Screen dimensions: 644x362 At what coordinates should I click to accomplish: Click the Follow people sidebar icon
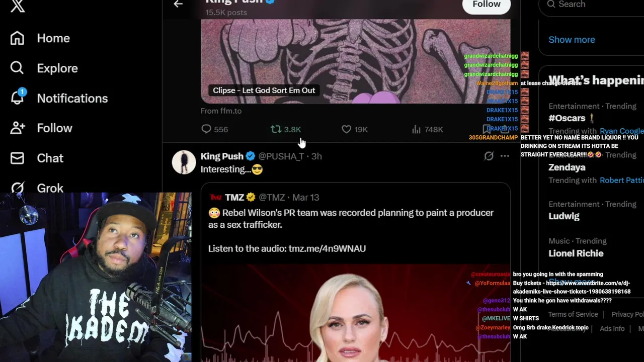point(18,128)
